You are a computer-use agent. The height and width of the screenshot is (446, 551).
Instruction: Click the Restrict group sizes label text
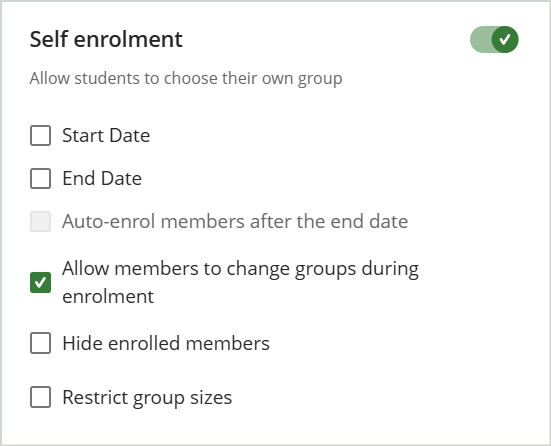pos(147,398)
